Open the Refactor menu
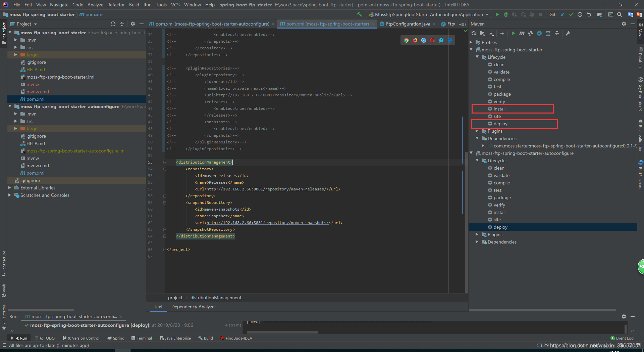Viewport: 644px width, 352px height. click(x=116, y=5)
